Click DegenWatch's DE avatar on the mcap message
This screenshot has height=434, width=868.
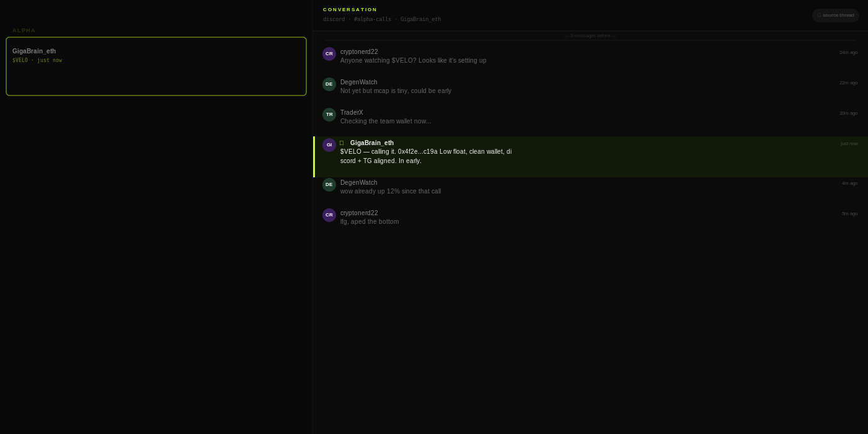pos(329,84)
